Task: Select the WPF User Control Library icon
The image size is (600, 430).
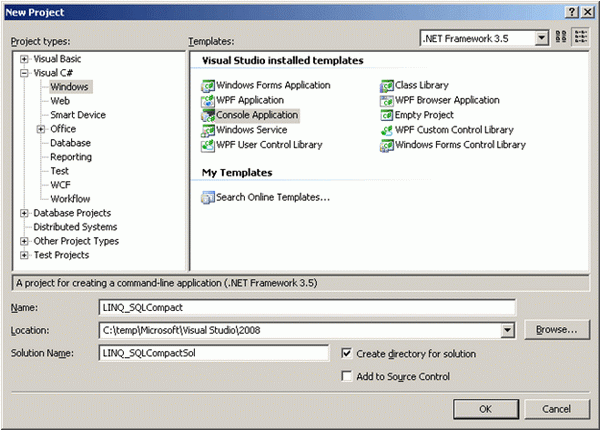Action: (208, 145)
